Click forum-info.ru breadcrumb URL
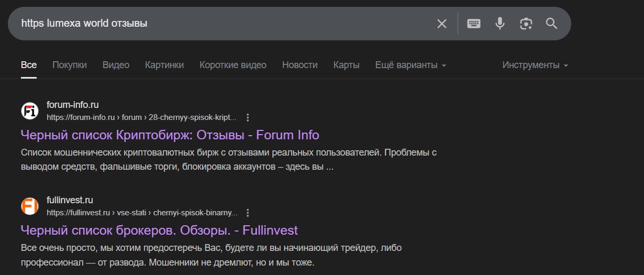This screenshot has width=644, height=275. [141, 117]
